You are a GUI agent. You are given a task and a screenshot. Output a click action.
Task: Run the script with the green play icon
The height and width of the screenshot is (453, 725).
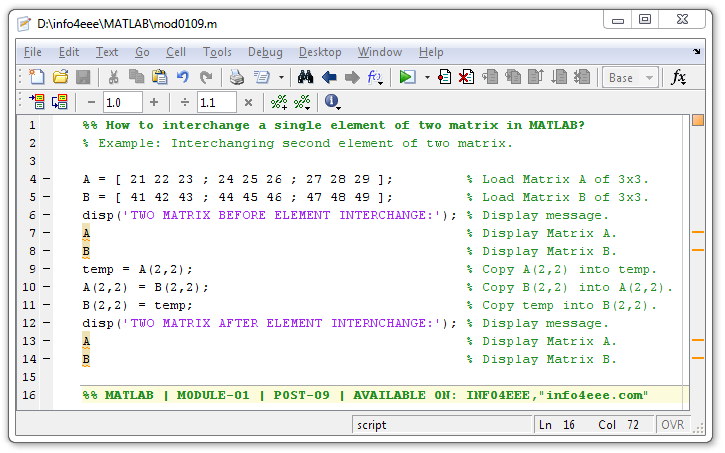coord(407,77)
